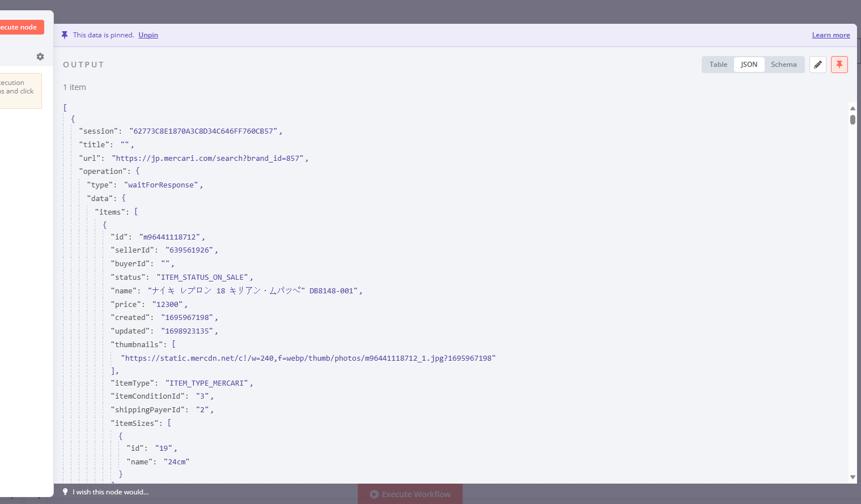Click the 'I wish this node would...' field
This screenshot has width=861, height=504.
click(112, 492)
